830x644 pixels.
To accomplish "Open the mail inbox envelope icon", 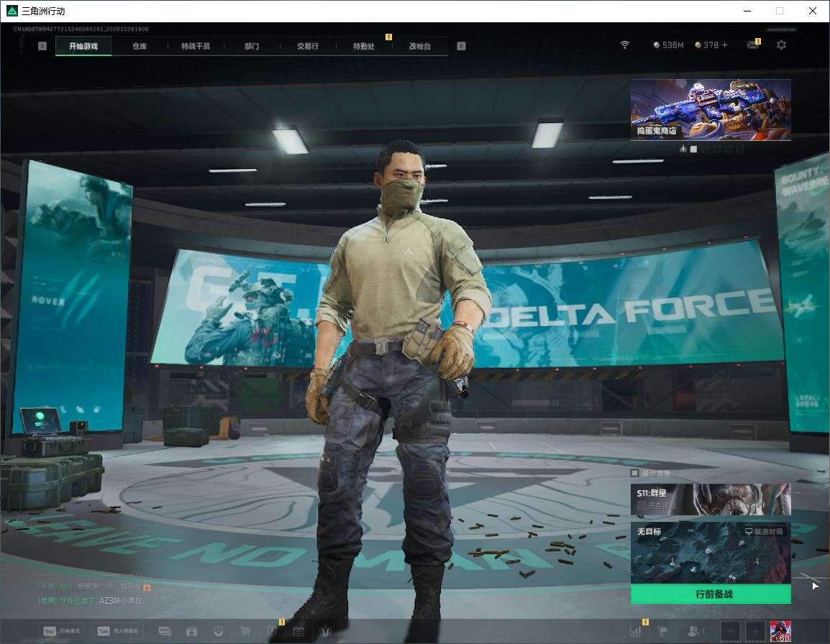I will tap(753, 45).
